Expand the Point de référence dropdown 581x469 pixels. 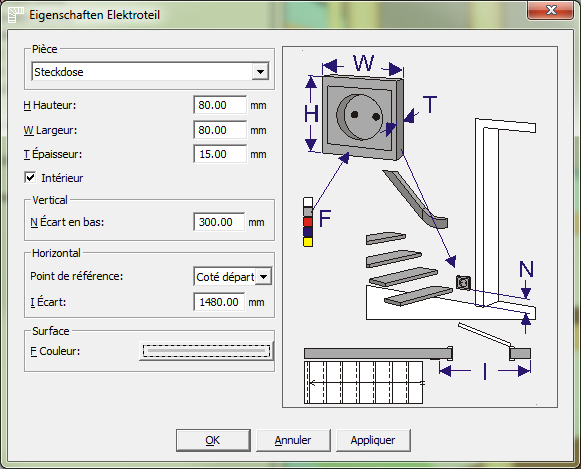coord(264,277)
